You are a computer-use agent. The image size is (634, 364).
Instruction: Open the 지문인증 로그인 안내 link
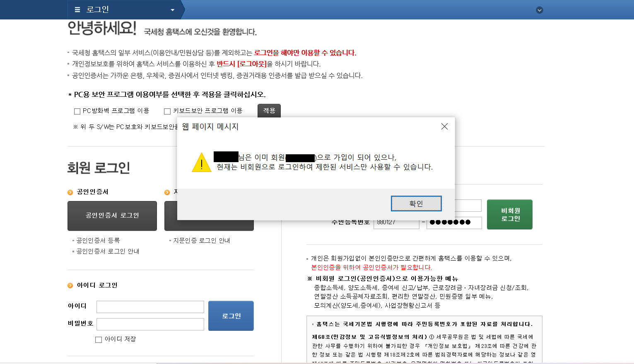(x=202, y=240)
